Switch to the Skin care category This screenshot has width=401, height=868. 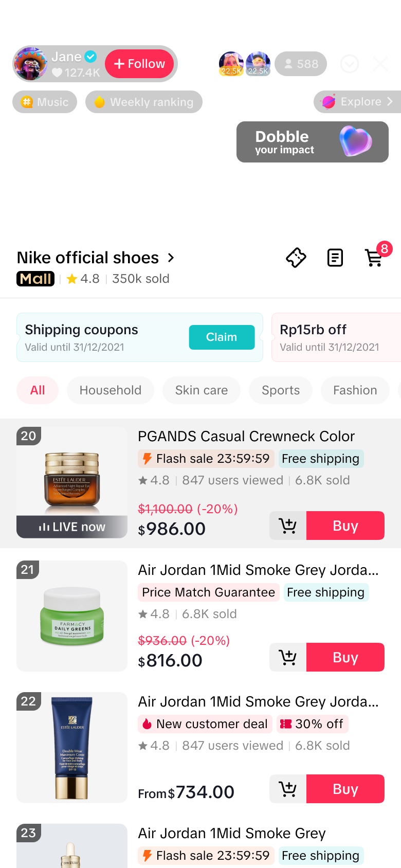point(202,390)
